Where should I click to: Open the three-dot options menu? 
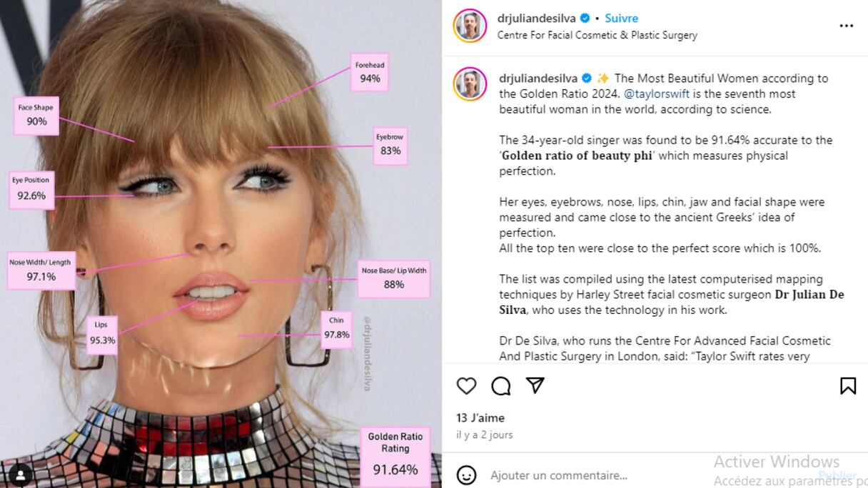[x=847, y=26]
